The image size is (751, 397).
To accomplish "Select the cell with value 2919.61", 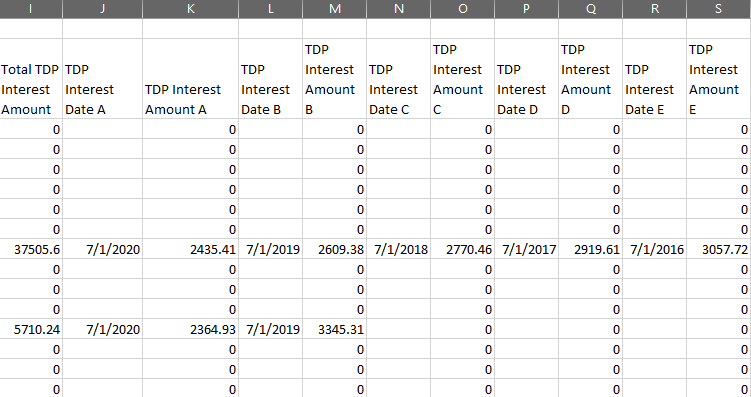I will point(591,249).
